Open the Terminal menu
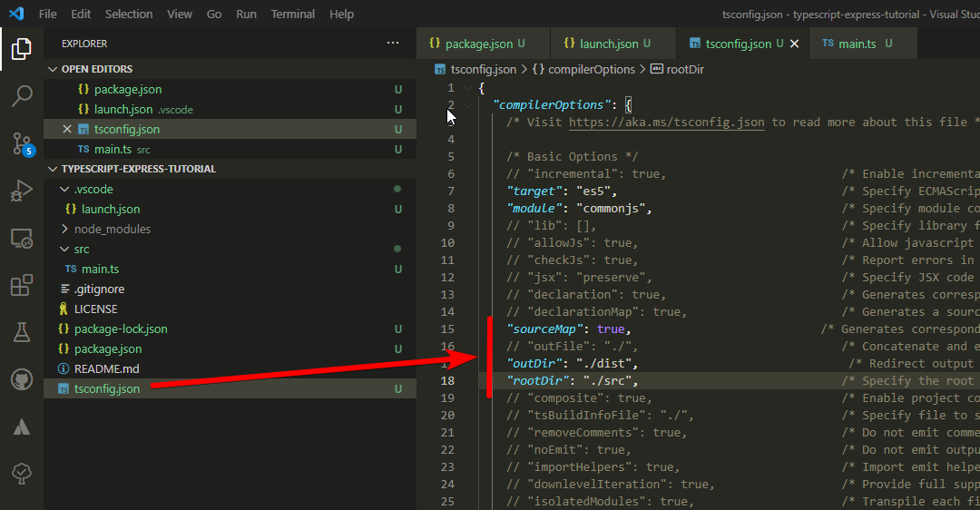 (x=292, y=14)
